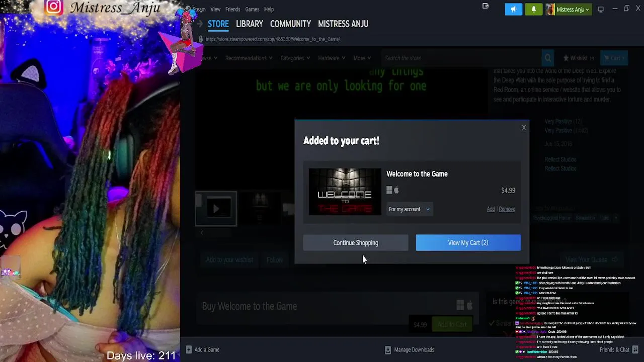Click the Follow button
Viewport: 644px width, 362px height.
(275, 260)
